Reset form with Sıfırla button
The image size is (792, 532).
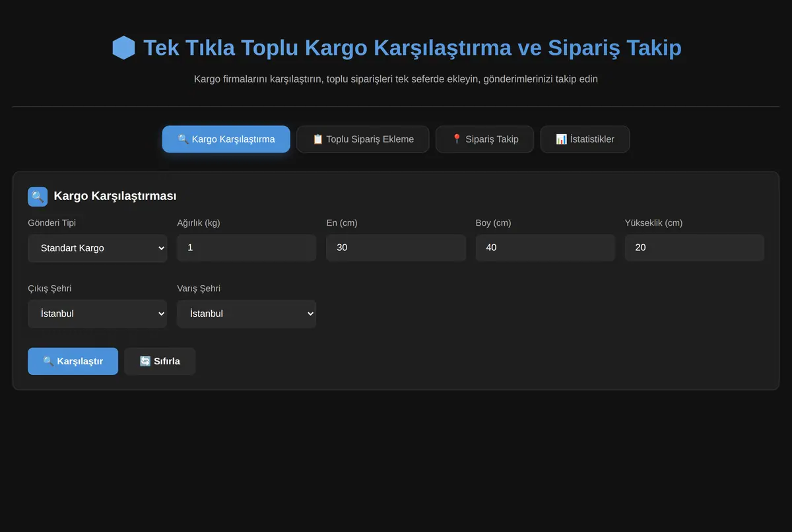click(160, 361)
